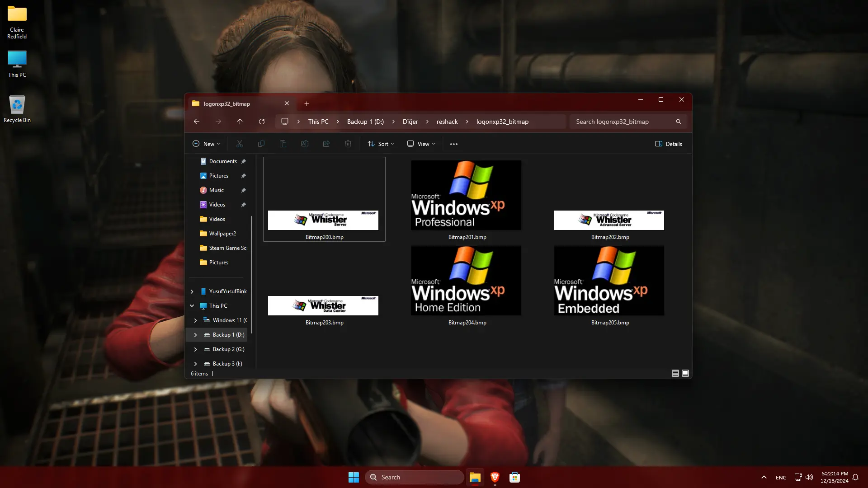This screenshot has height=488, width=868.
Task: Switch to details list view icon
Action: (675, 373)
